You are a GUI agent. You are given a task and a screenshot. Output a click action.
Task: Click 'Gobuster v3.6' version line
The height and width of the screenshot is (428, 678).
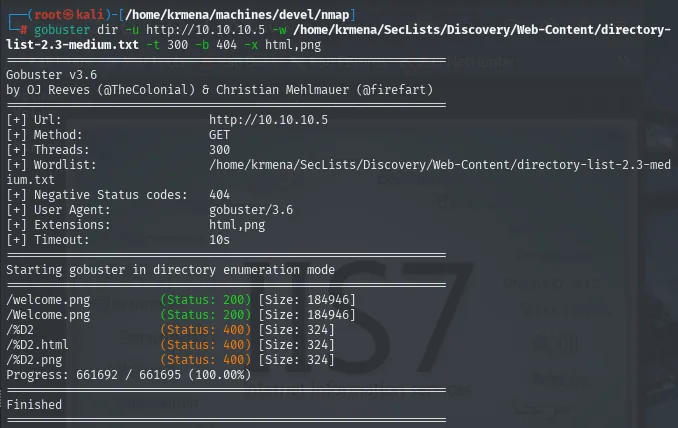coord(51,75)
